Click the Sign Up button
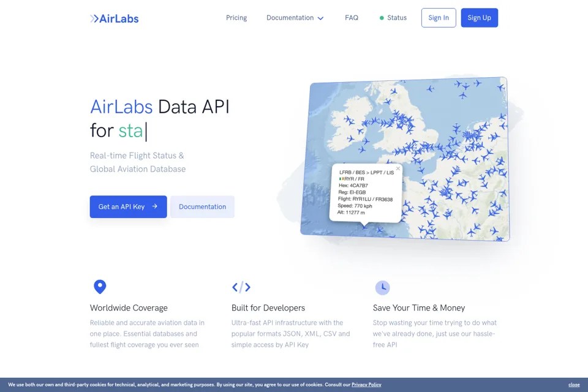This screenshot has width=588, height=392. pyautogui.click(x=479, y=18)
